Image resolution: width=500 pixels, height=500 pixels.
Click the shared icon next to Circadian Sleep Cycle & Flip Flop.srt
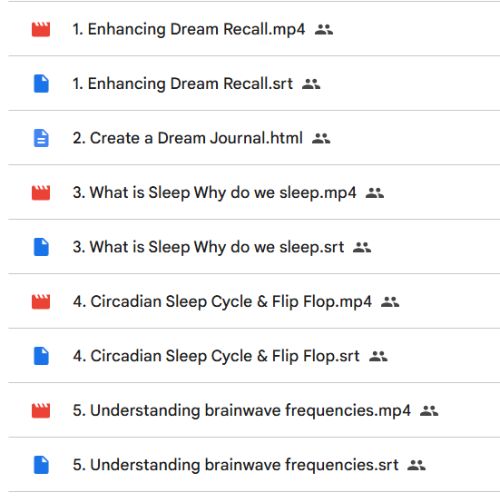click(x=378, y=356)
